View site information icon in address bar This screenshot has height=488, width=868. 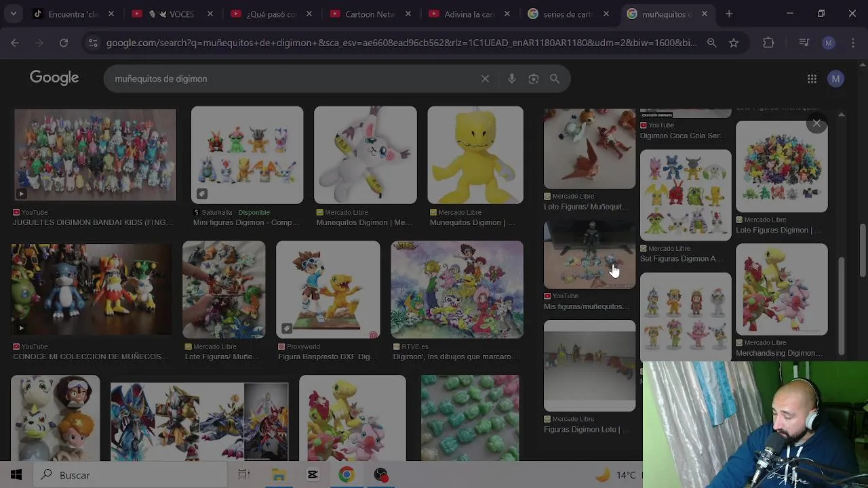93,43
